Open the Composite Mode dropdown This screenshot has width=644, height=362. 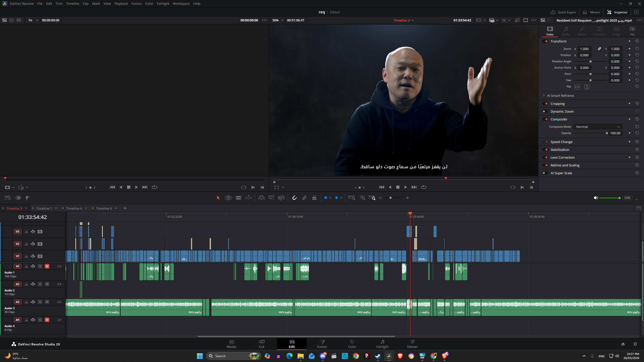pyautogui.click(x=598, y=127)
